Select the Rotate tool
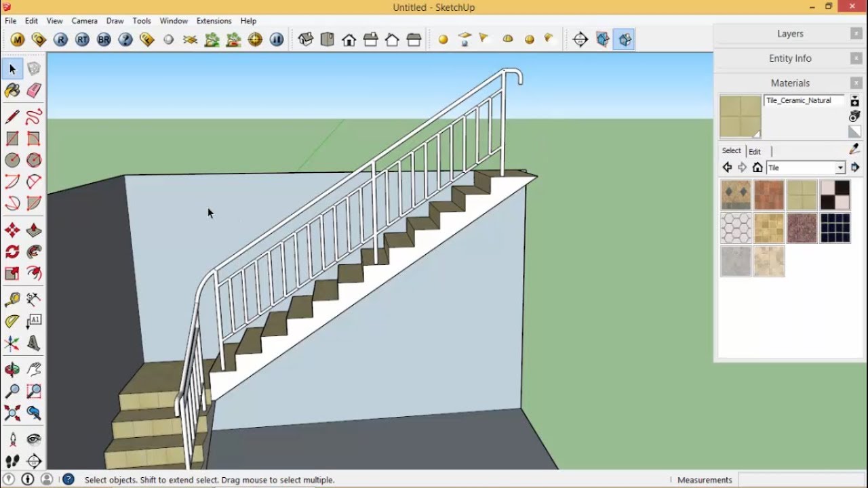Viewport: 868px width, 488px height. (x=12, y=252)
